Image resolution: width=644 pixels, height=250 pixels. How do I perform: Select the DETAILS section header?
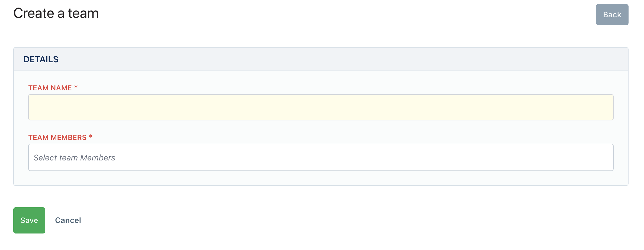[x=41, y=59]
